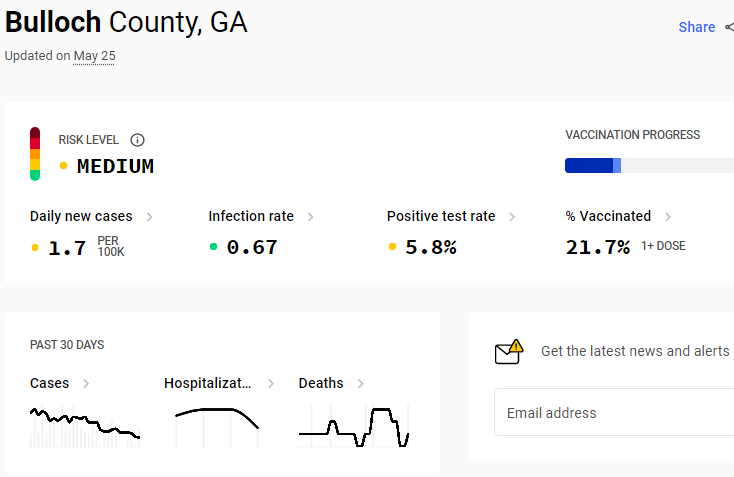The height and width of the screenshot is (477, 734).
Task: Click the Deaths sparkline chart
Action: pos(354,427)
